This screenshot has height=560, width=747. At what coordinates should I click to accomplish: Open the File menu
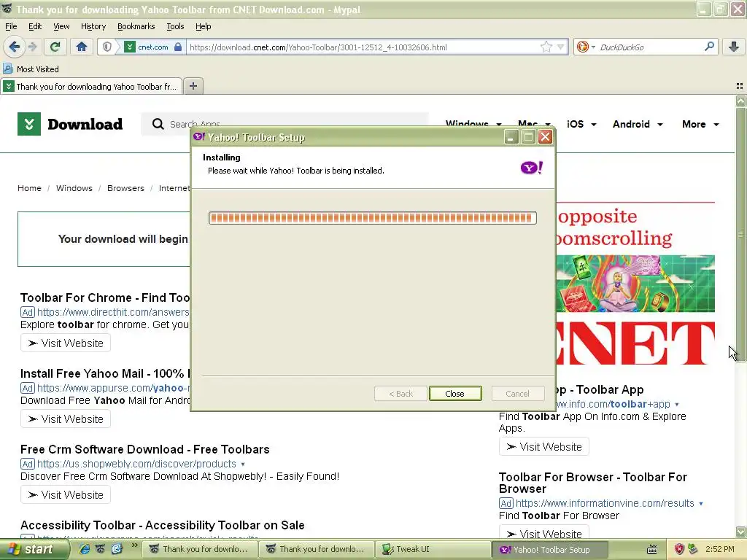[x=11, y=26]
